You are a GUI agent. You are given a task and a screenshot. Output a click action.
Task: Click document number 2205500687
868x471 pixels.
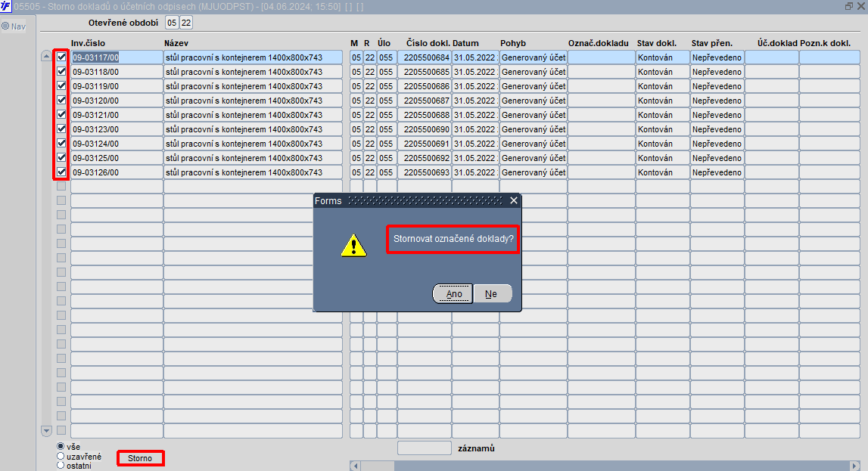[425, 101]
